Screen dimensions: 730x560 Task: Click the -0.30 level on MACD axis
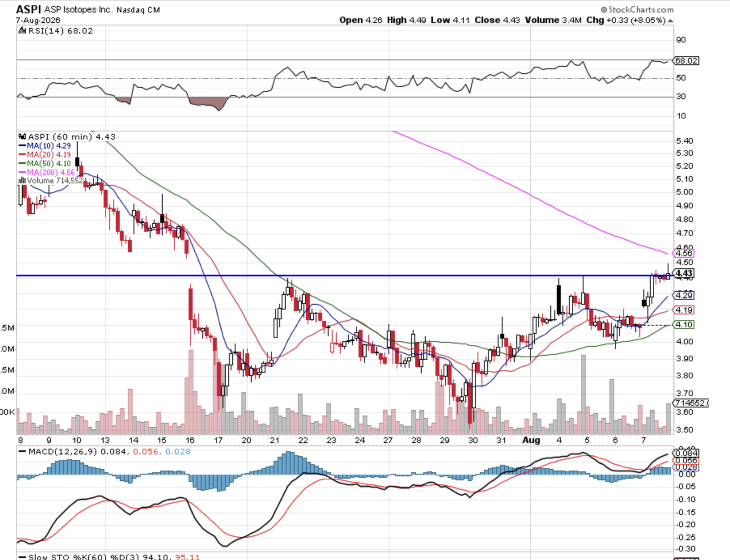click(x=685, y=549)
